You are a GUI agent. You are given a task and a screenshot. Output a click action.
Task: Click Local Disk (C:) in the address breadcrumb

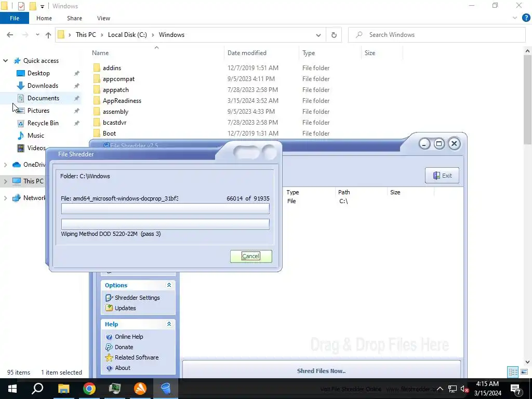(127, 35)
